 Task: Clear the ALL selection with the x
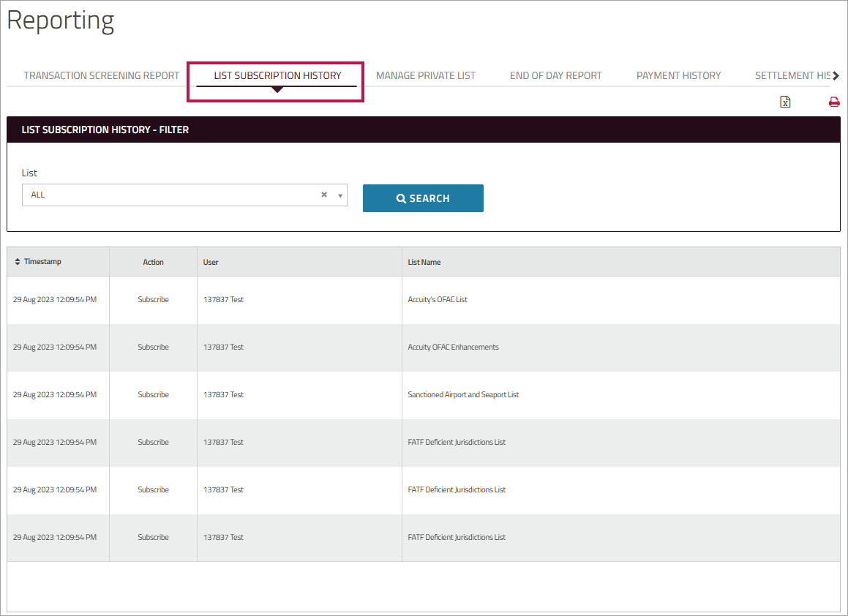[x=324, y=195]
